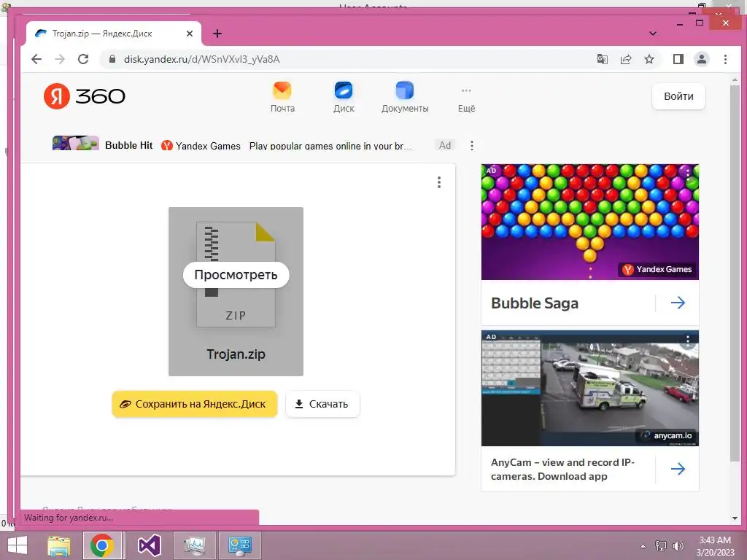This screenshot has height=560, width=747.
Task: Bookmark this page with the star
Action: click(x=649, y=59)
